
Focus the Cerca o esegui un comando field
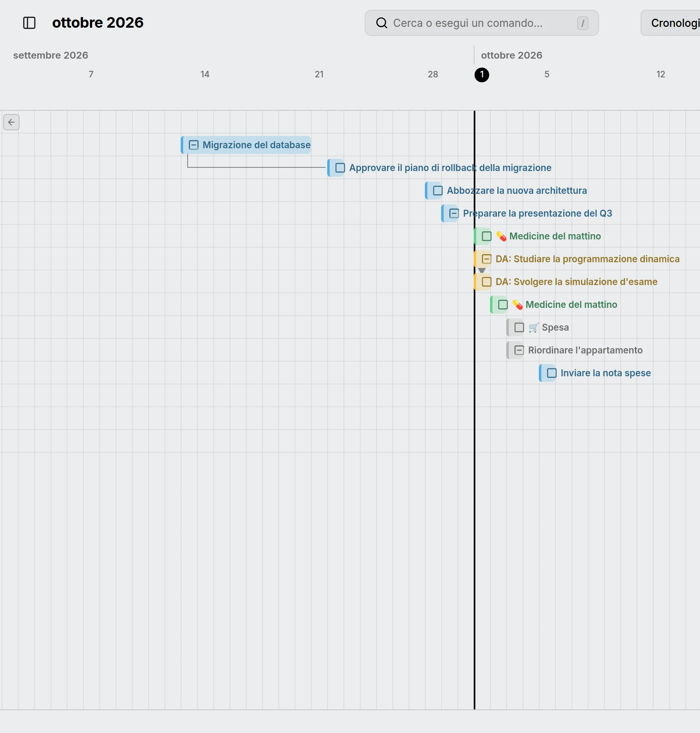(x=481, y=23)
